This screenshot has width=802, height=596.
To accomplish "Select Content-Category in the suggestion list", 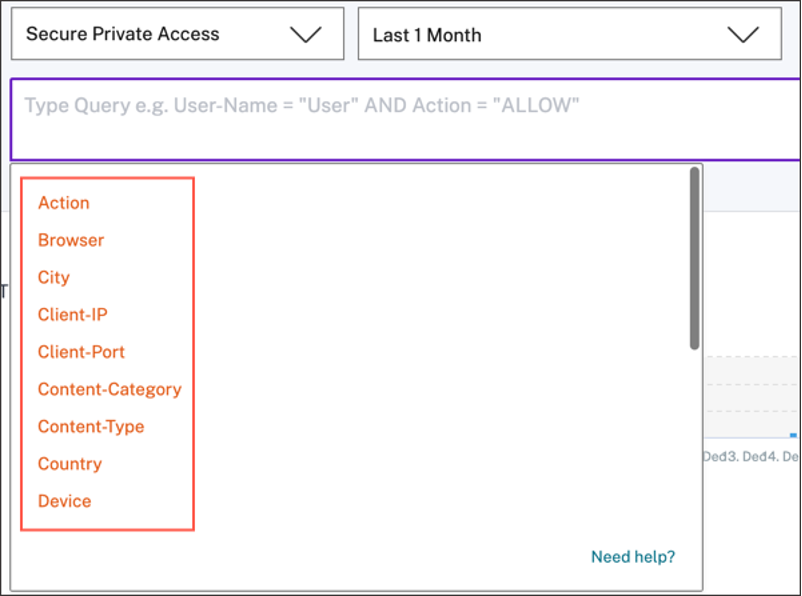I will 110,389.
